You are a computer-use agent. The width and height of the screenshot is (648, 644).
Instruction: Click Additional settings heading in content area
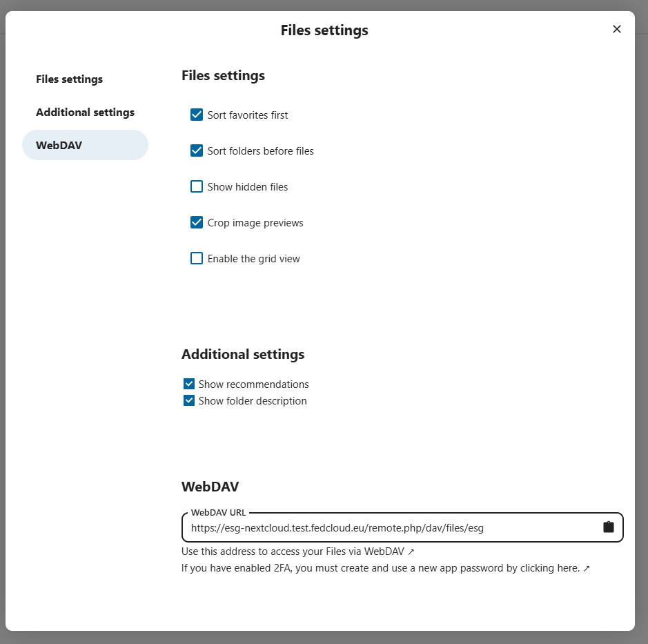click(242, 355)
